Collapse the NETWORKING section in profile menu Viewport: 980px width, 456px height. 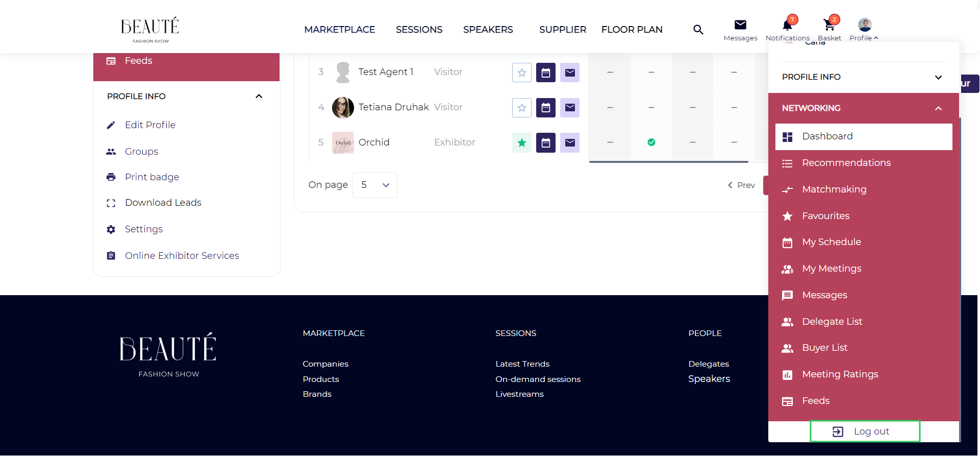click(x=938, y=108)
